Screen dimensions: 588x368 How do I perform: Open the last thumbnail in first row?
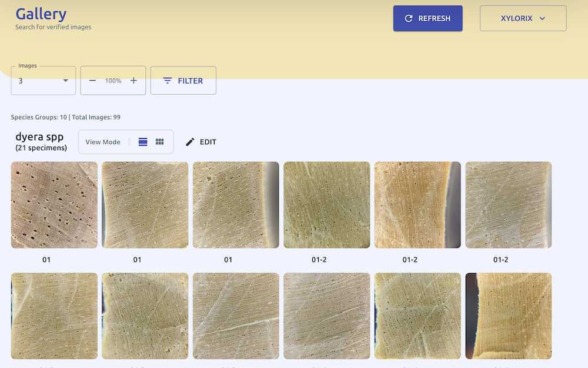click(508, 205)
